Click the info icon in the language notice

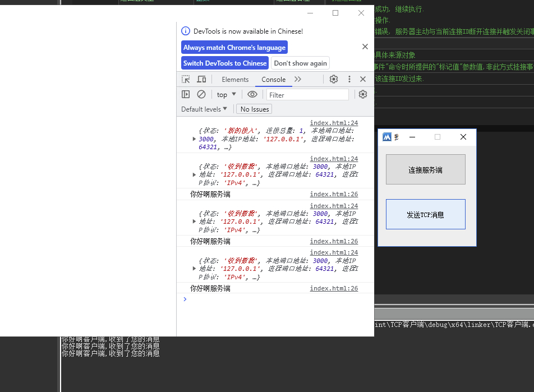point(186,31)
